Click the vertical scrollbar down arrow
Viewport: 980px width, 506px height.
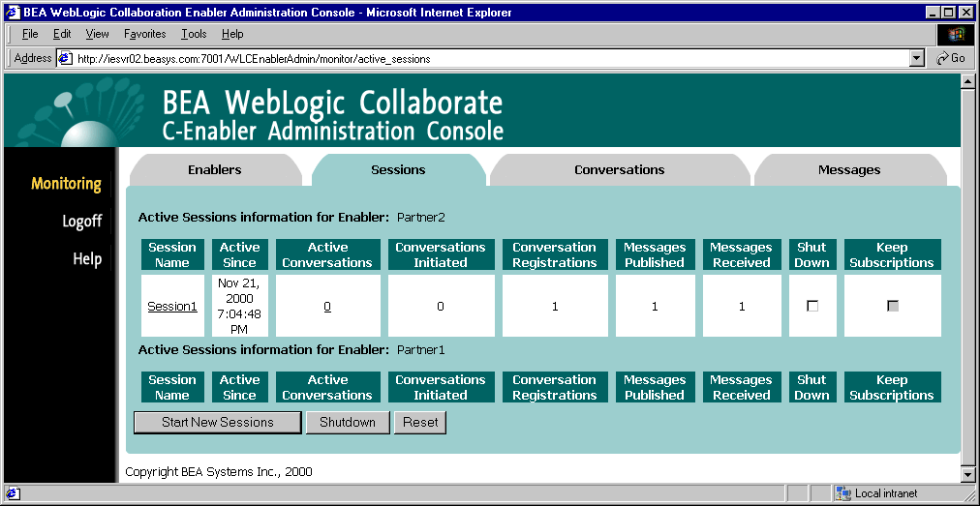[968, 475]
